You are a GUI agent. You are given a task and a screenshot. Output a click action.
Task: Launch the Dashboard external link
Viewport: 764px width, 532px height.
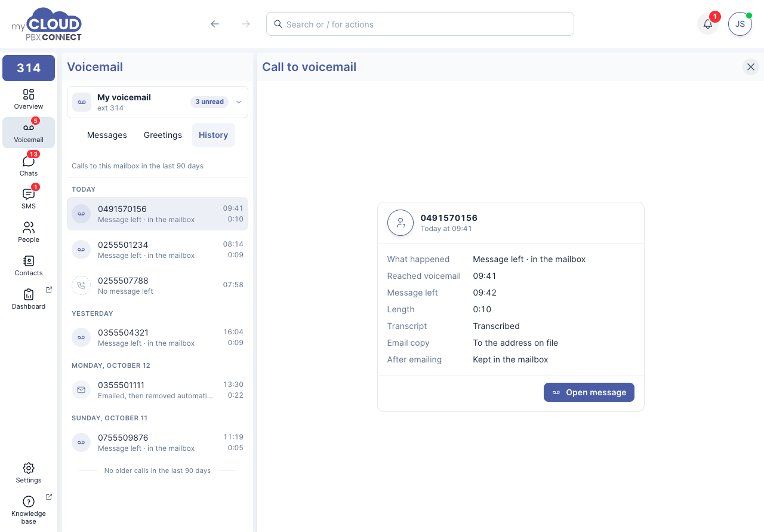pos(29,299)
